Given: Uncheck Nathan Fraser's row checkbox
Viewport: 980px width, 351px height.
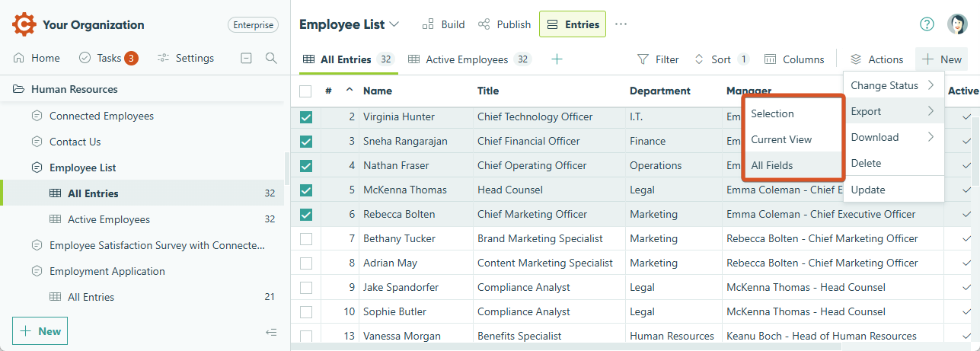Looking at the screenshot, I should click(x=305, y=166).
